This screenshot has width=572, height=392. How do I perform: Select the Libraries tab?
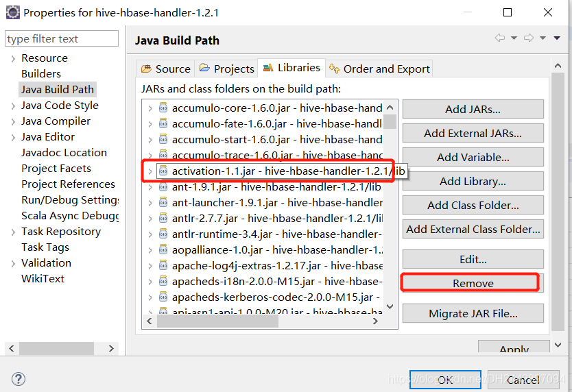point(291,68)
